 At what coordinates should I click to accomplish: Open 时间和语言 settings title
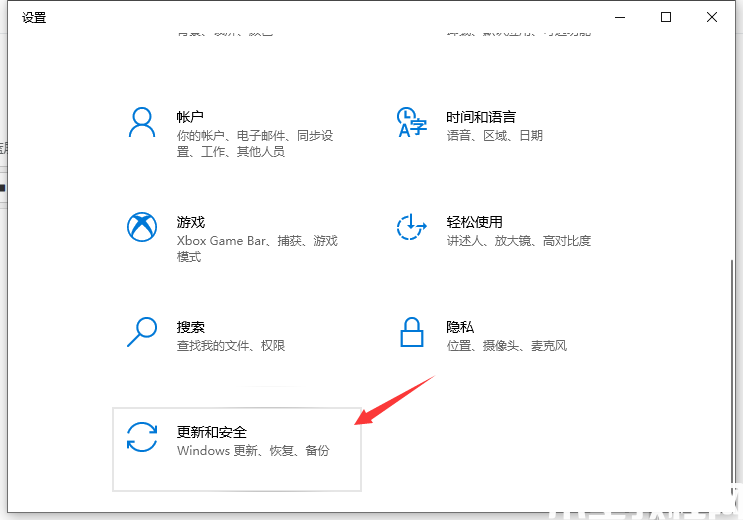click(x=480, y=117)
